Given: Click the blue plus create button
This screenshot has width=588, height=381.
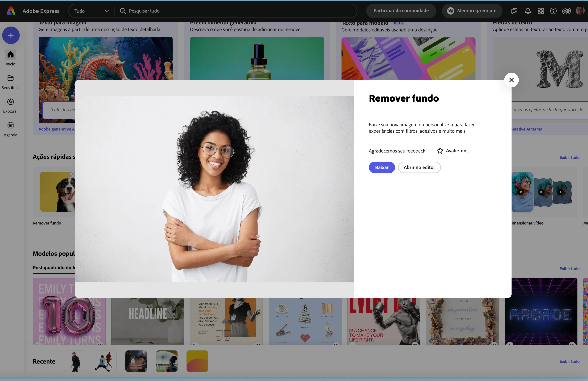Looking at the screenshot, I should 11,35.
